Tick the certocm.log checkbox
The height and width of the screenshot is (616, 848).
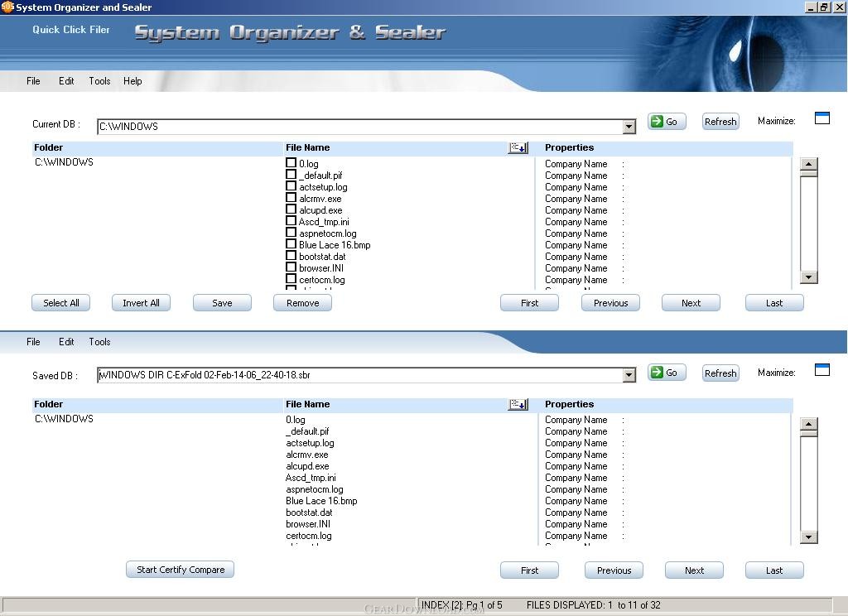[x=291, y=279]
